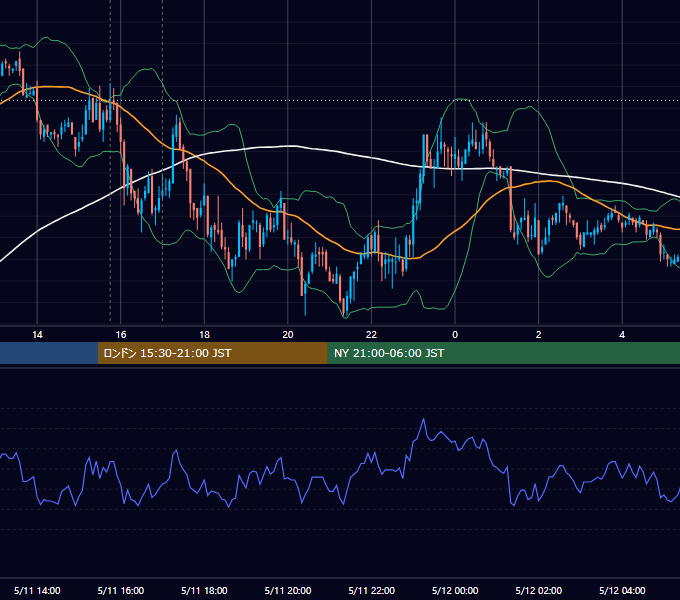Click the highest peak of the blue oscillator line
Screen dimensions: 680x600
tap(424, 419)
